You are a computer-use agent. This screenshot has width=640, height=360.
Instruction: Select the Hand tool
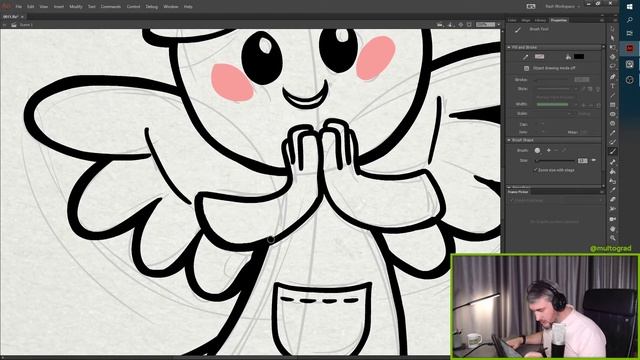(613, 229)
